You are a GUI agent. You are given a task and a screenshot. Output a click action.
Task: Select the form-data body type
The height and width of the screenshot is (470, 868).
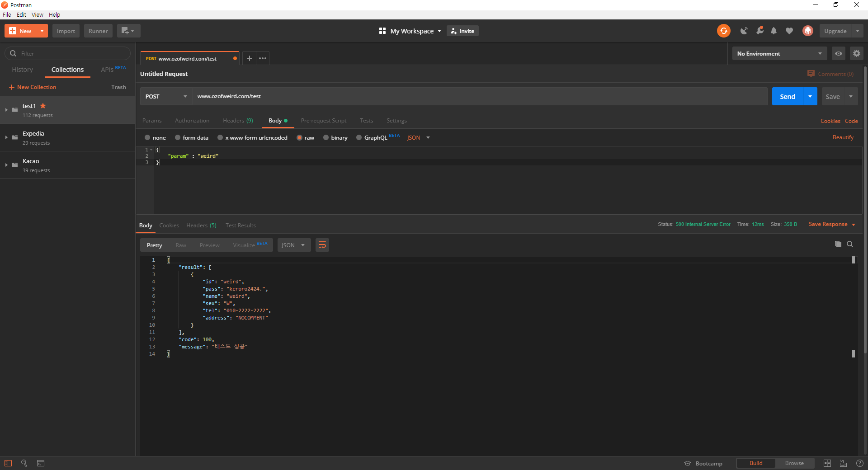point(178,137)
